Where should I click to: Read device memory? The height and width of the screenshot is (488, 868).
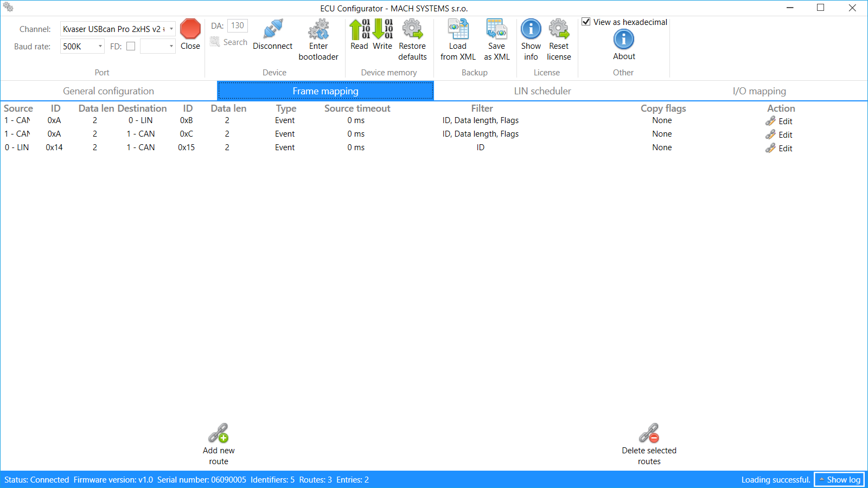click(359, 30)
